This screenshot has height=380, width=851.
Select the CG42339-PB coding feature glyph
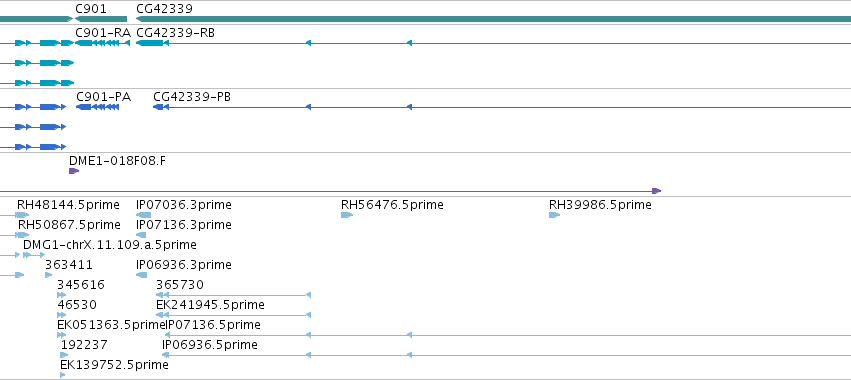[158, 107]
